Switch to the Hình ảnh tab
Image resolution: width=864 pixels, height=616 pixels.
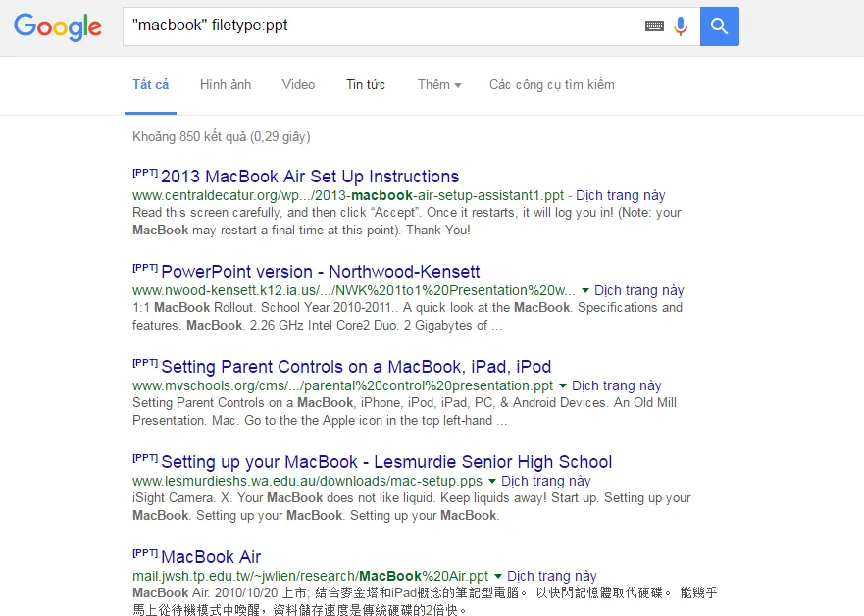[x=226, y=85]
